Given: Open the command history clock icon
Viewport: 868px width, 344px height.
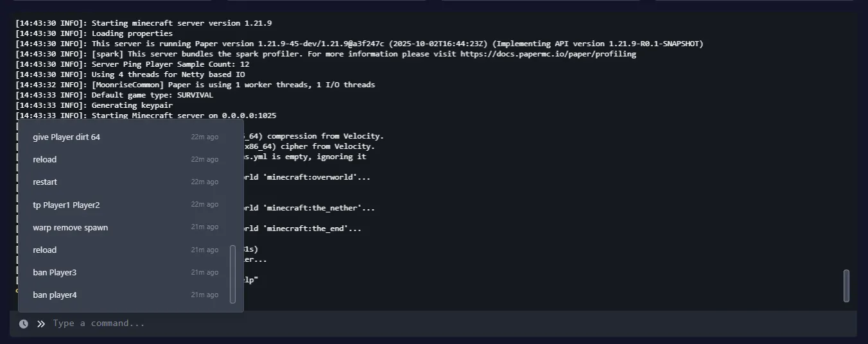Looking at the screenshot, I should pos(24,324).
